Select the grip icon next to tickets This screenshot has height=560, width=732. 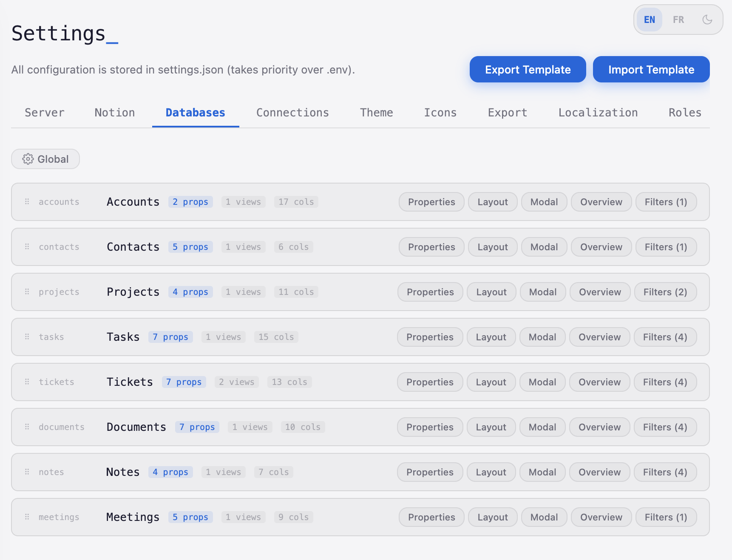26,382
